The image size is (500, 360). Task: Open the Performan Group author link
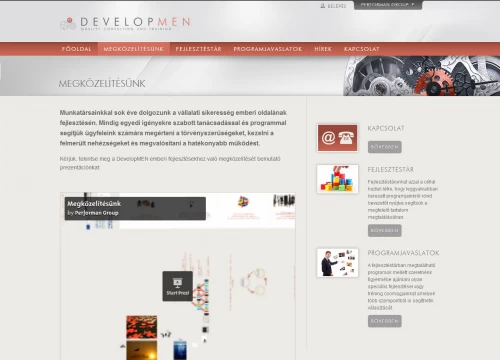click(x=96, y=213)
